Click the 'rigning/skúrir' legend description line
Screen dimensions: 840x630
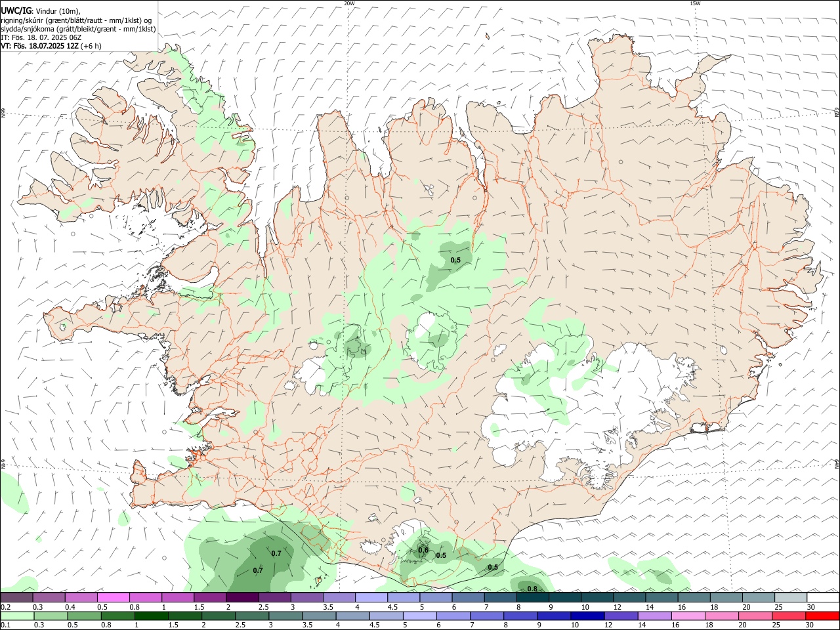(x=76, y=20)
